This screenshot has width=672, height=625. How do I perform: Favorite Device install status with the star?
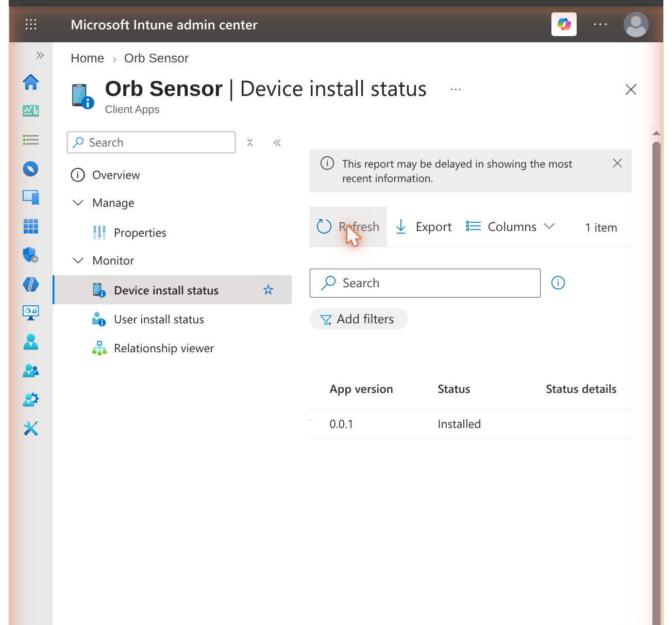coord(268,290)
